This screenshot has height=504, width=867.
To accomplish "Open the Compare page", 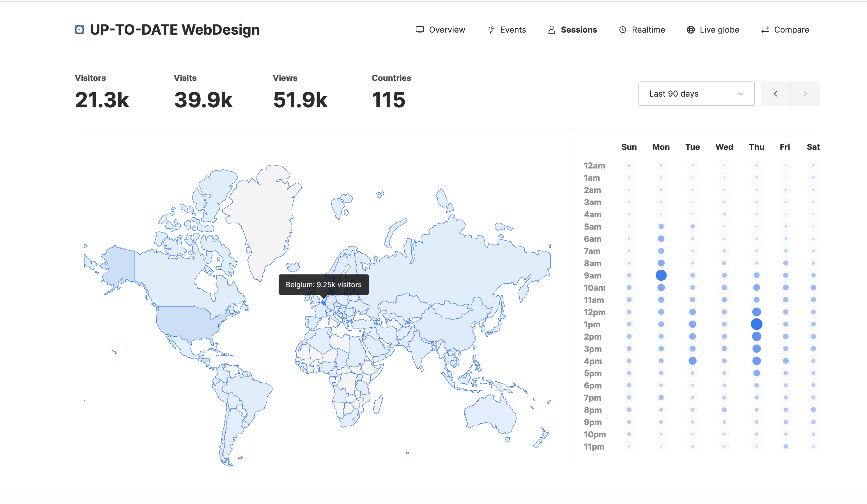I will (x=785, y=30).
